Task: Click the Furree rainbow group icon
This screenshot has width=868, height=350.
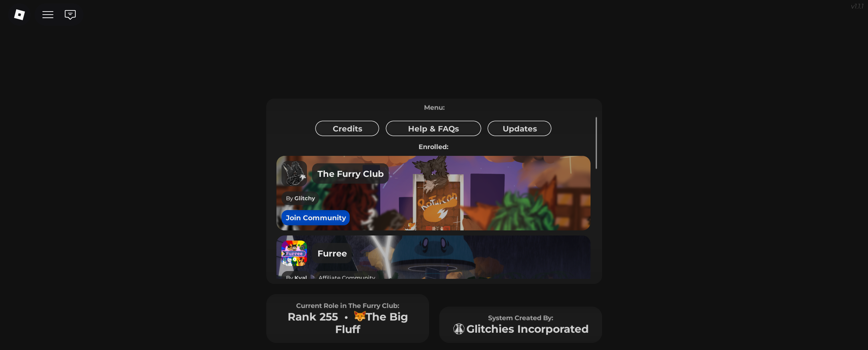Action: pyautogui.click(x=294, y=253)
